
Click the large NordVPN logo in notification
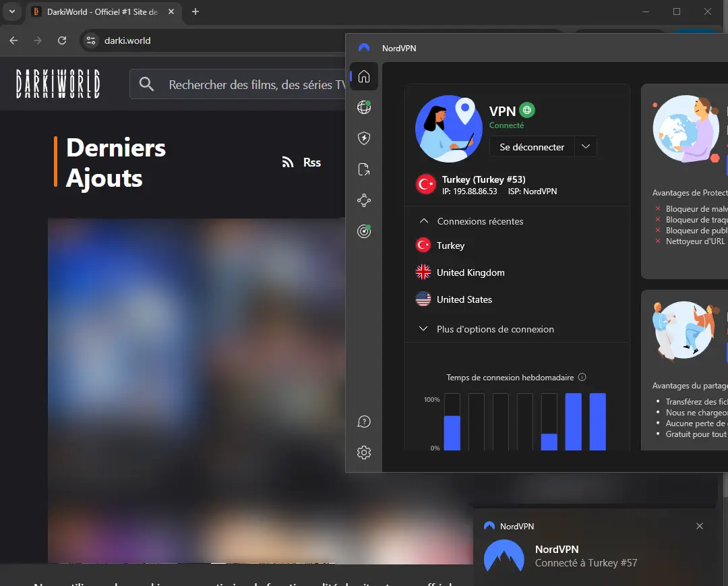pyautogui.click(x=504, y=556)
